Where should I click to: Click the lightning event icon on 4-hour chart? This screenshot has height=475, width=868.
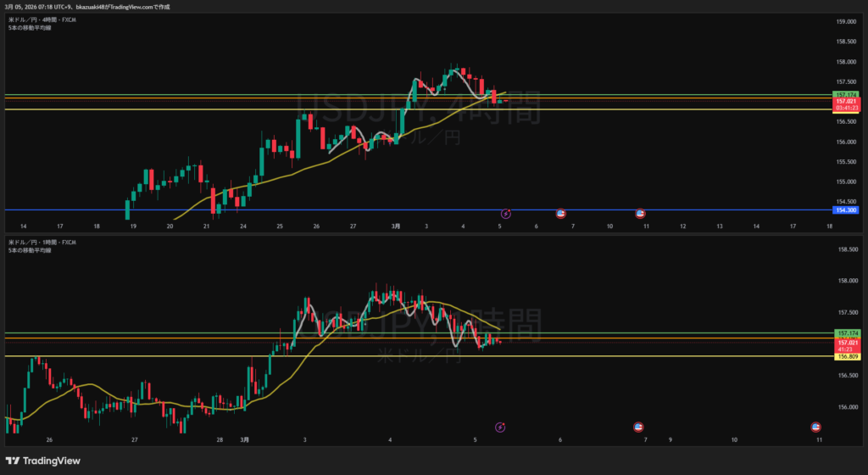pos(506,215)
